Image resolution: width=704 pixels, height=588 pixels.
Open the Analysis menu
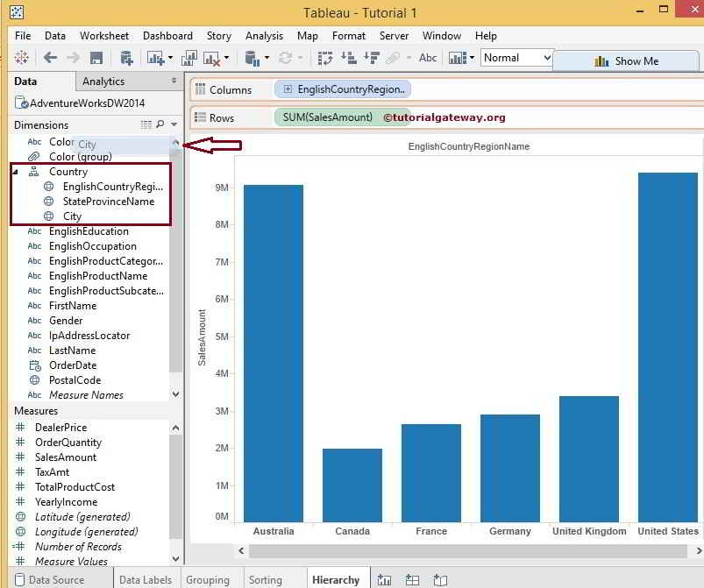coord(264,36)
